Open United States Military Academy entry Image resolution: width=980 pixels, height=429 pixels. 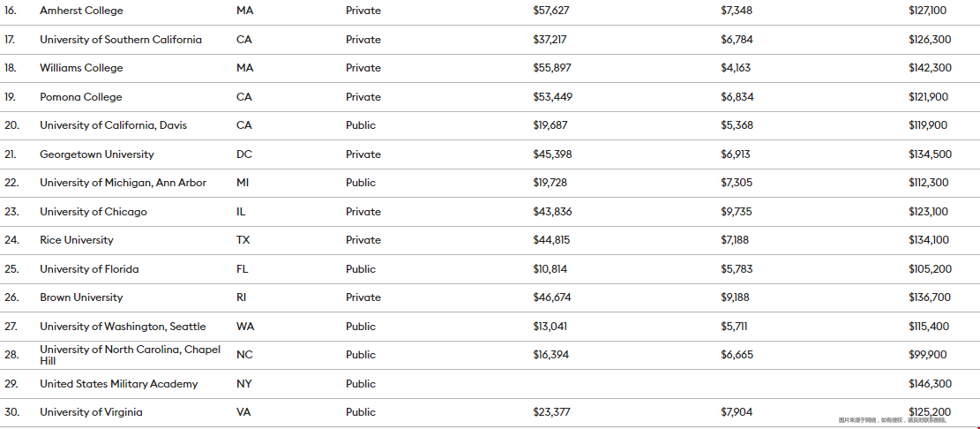click(x=119, y=384)
